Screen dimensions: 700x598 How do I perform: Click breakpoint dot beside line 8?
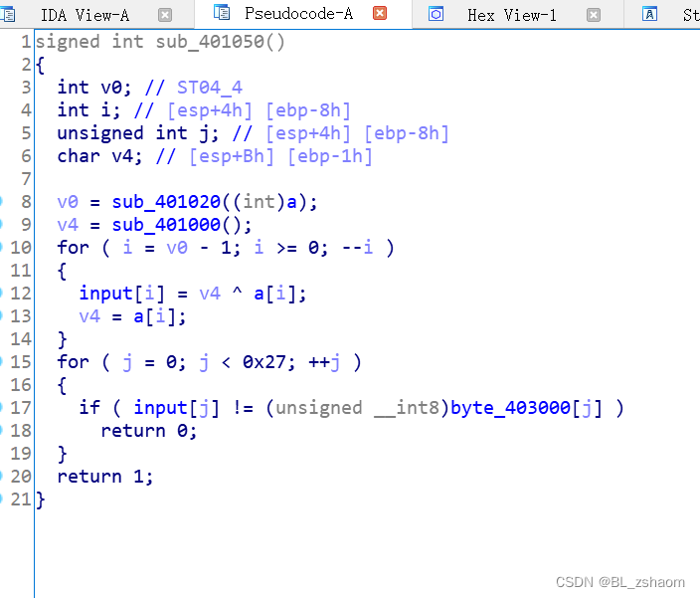(1, 202)
